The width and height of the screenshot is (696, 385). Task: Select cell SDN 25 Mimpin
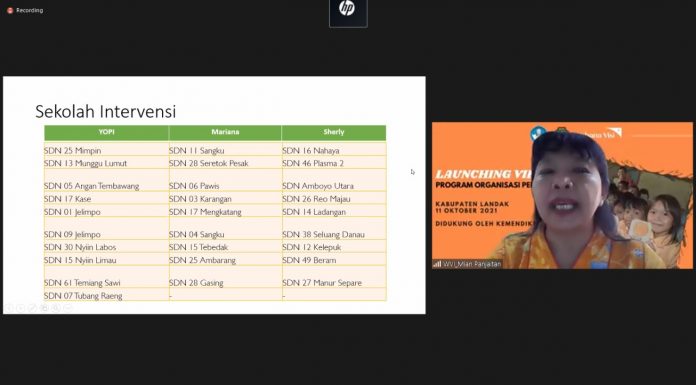[107, 149]
